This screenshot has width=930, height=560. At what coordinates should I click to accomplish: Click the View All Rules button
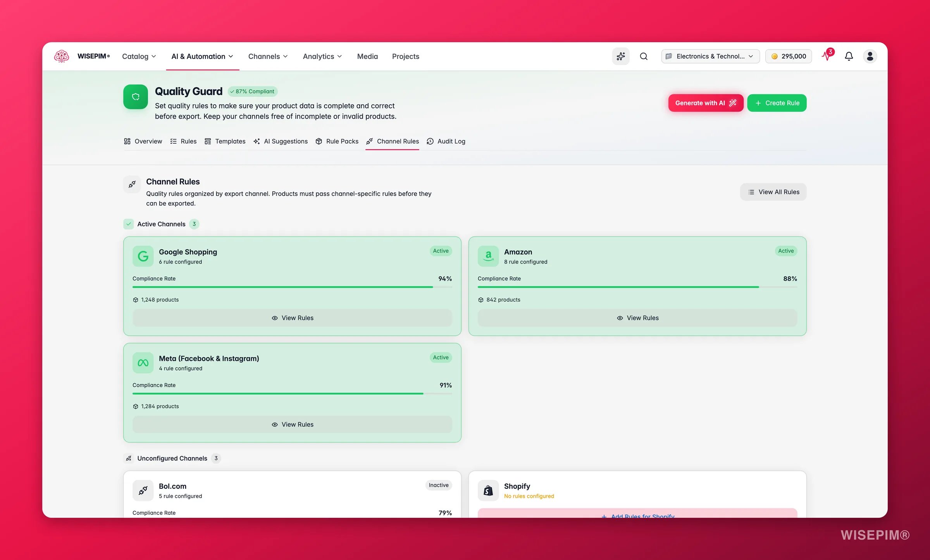[x=773, y=192]
